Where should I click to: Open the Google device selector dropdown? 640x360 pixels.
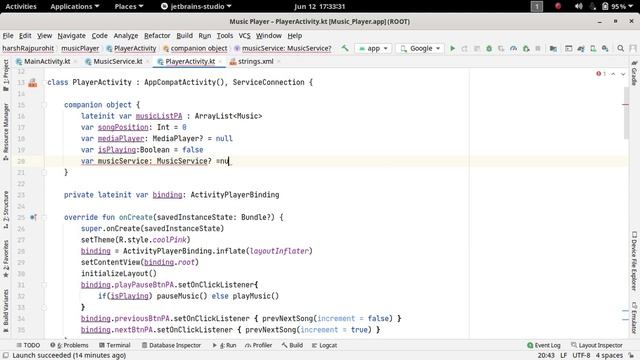420,48
